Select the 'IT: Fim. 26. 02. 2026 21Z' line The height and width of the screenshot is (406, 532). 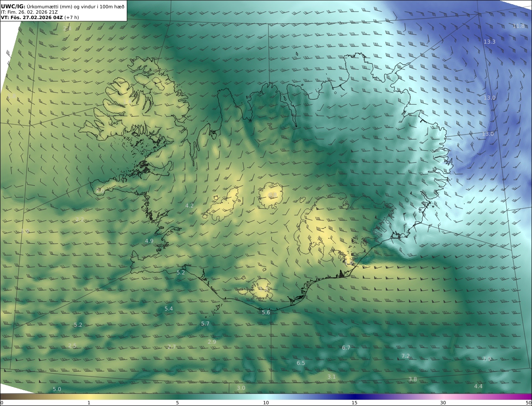click(x=29, y=12)
